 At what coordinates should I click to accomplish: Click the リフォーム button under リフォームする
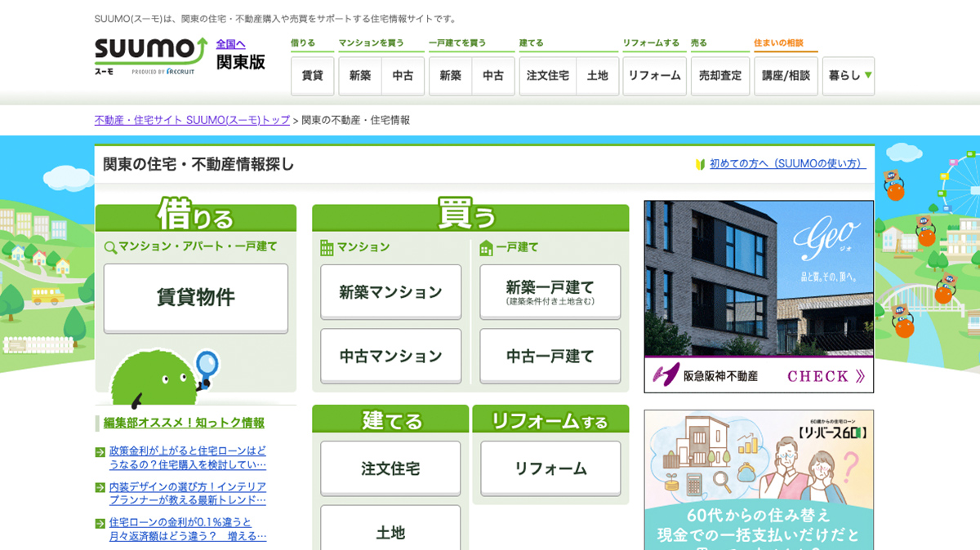[551, 468]
